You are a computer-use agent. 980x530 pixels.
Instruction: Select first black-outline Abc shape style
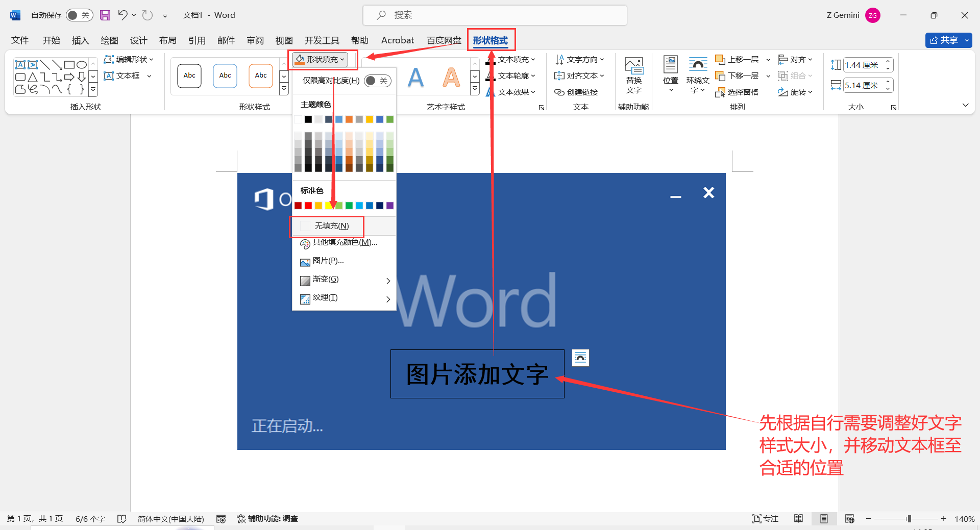tap(189, 76)
